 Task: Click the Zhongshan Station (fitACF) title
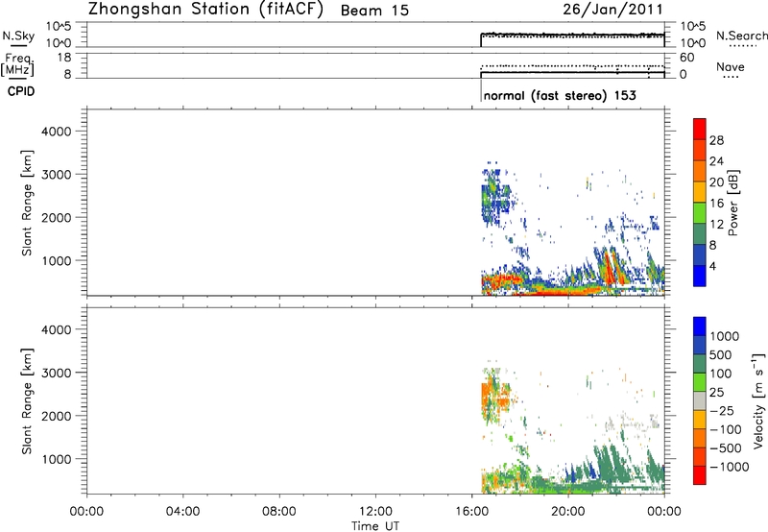pyautogui.click(x=205, y=10)
